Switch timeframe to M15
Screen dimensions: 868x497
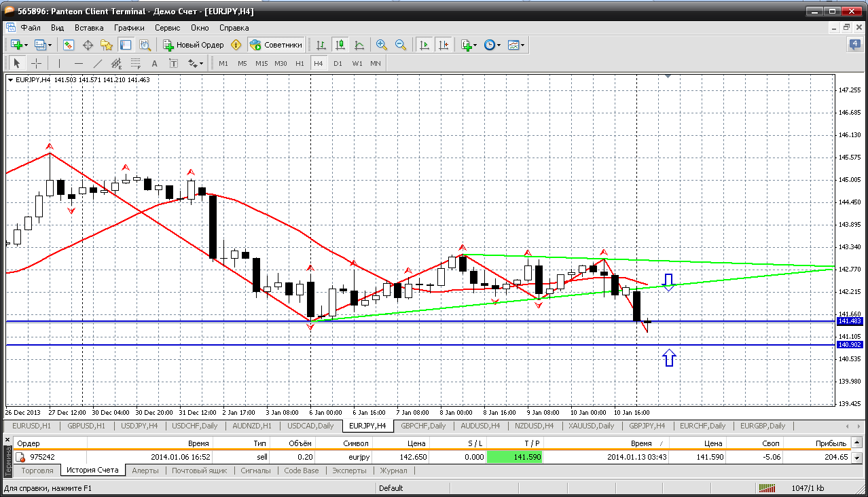pyautogui.click(x=261, y=63)
